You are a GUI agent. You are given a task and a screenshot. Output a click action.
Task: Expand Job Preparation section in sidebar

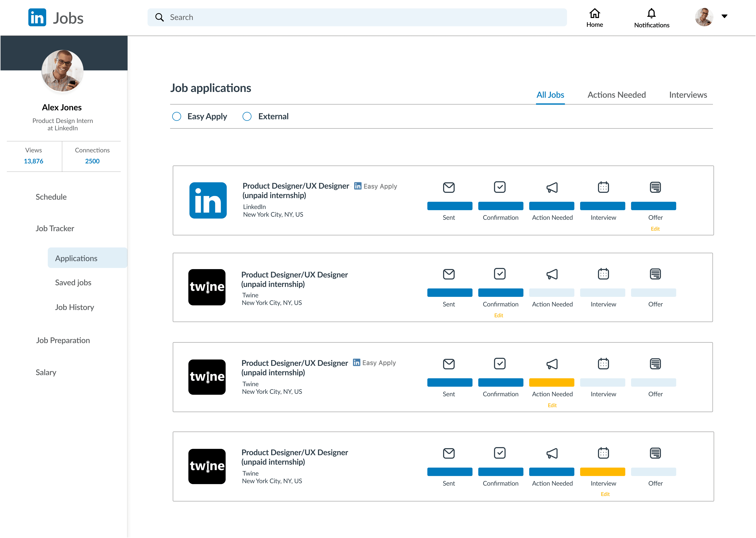coord(63,340)
